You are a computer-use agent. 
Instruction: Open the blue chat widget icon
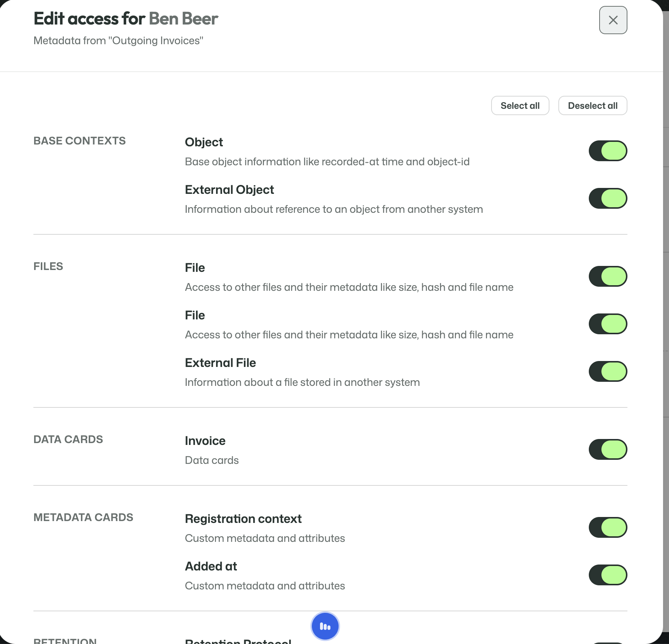[x=325, y=627]
